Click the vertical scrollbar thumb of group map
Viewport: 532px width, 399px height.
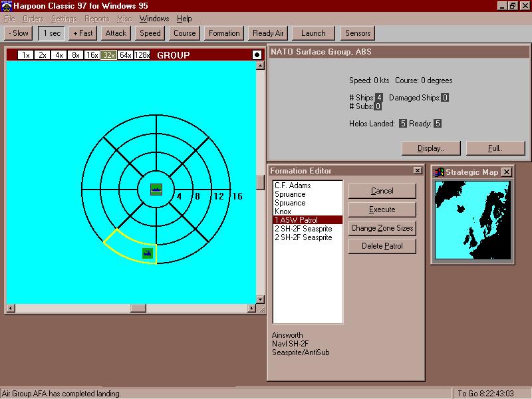[x=260, y=182]
